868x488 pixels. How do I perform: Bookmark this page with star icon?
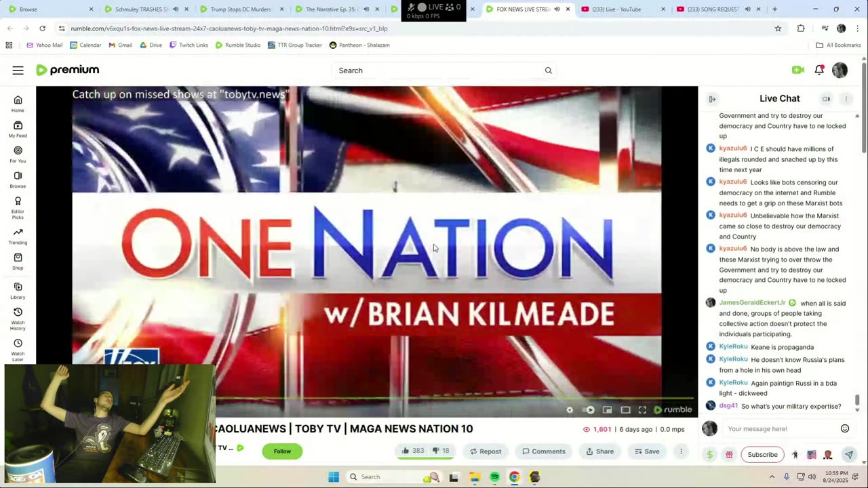[x=778, y=28]
